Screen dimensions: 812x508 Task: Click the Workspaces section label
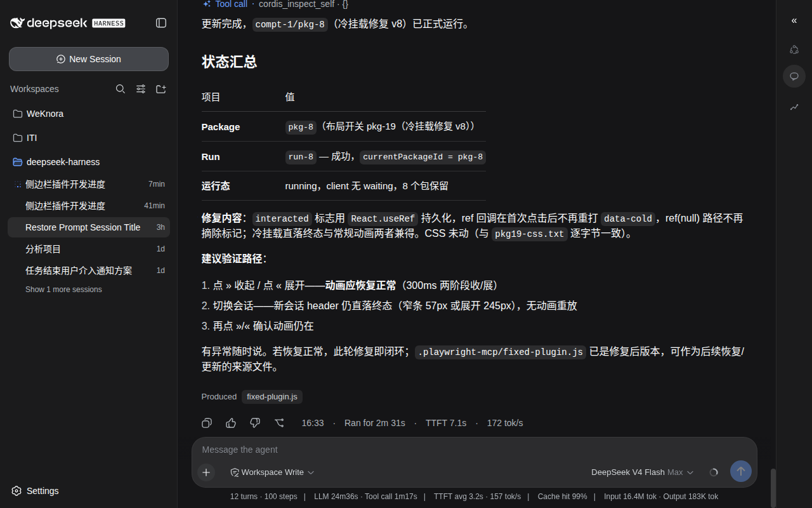point(34,89)
